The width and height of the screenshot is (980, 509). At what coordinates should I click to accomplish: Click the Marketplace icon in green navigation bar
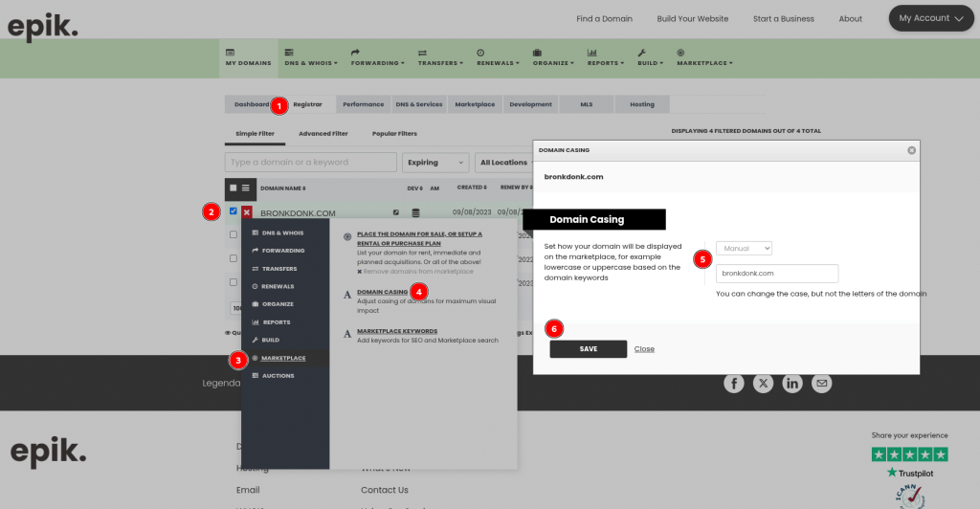click(680, 53)
